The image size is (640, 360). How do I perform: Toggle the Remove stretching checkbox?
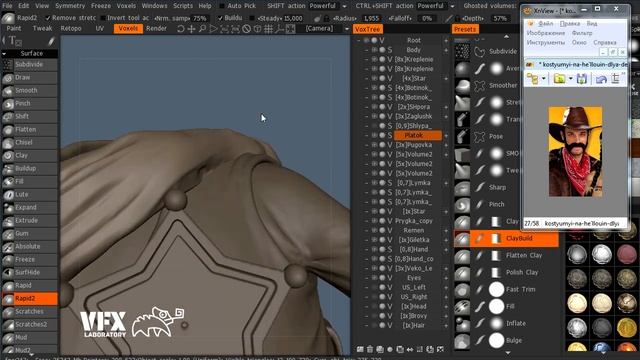(48, 18)
